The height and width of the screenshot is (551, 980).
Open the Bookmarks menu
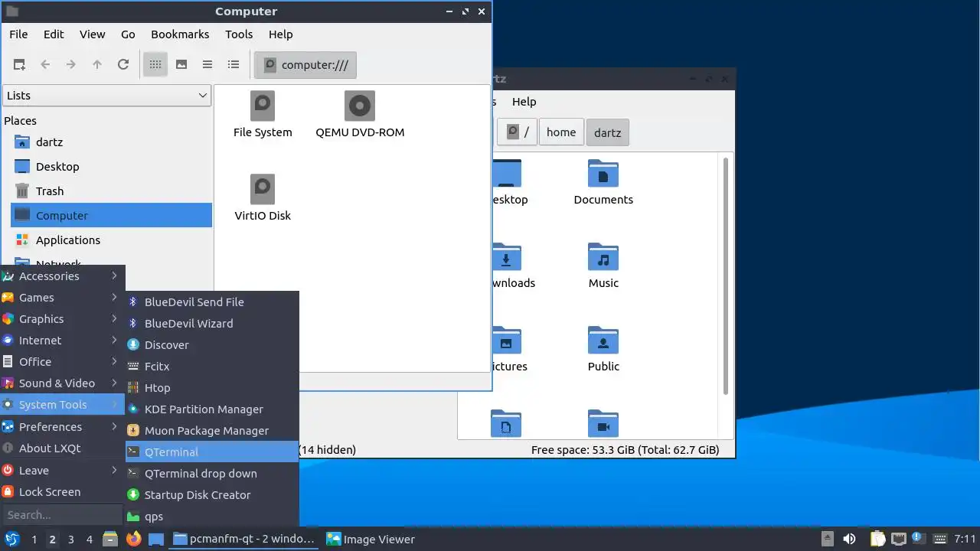tap(180, 34)
